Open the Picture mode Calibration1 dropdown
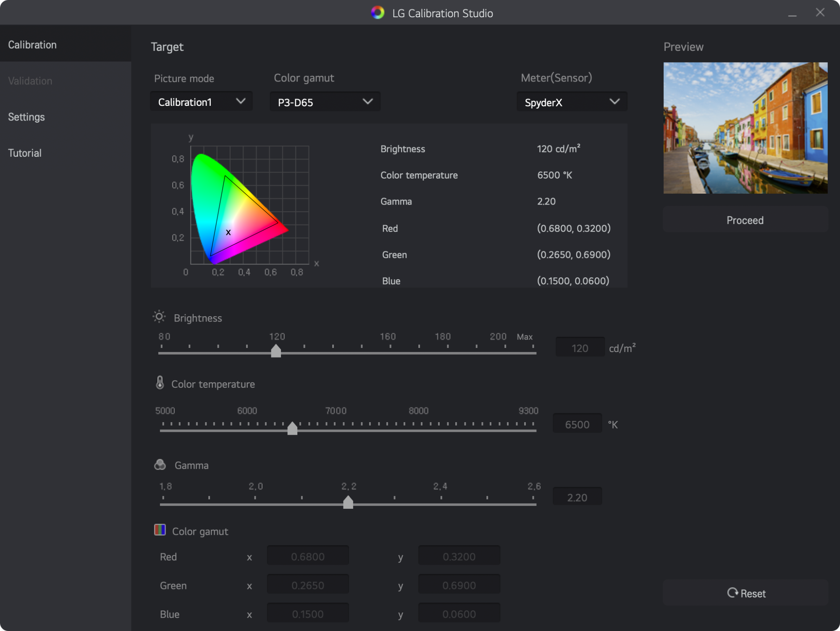Screen dimensions: 840x631 point(201,102)
